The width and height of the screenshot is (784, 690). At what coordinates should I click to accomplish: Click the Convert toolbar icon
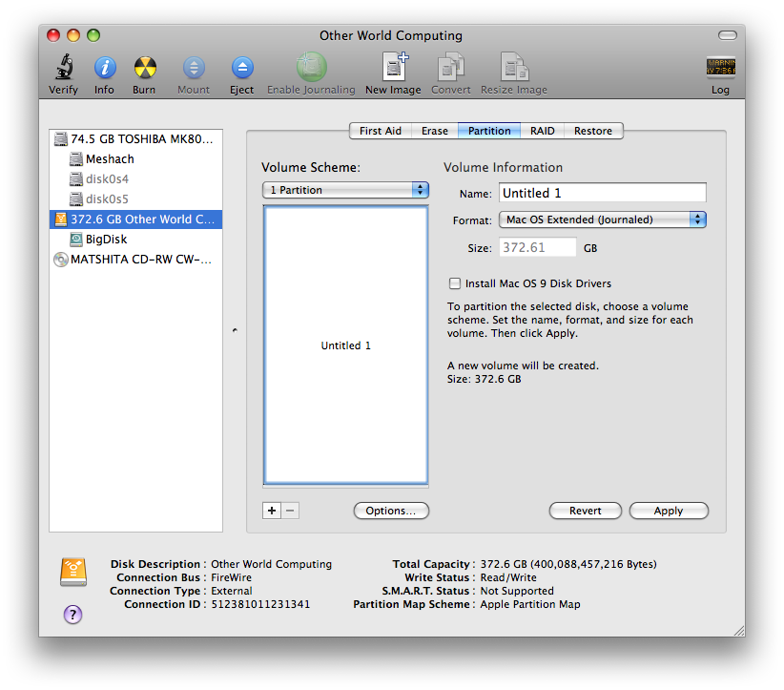(x=450, y=67)
